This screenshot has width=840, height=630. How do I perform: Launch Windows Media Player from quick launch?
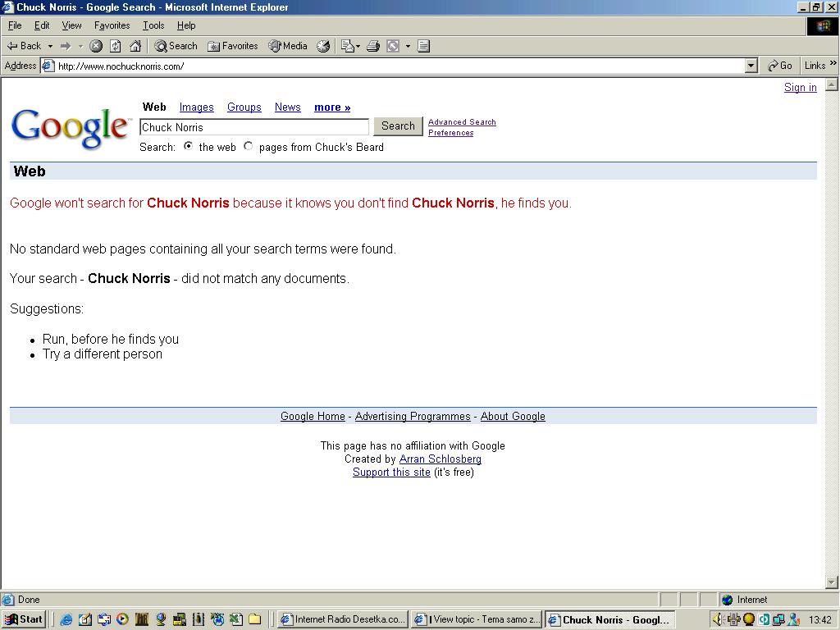pyautogui.click(x=122, y=619)
